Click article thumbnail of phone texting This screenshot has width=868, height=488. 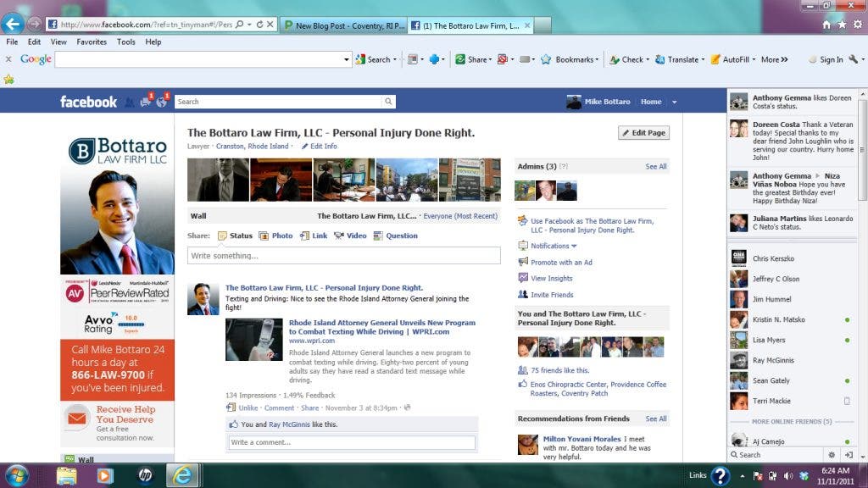tap(254, 340)
